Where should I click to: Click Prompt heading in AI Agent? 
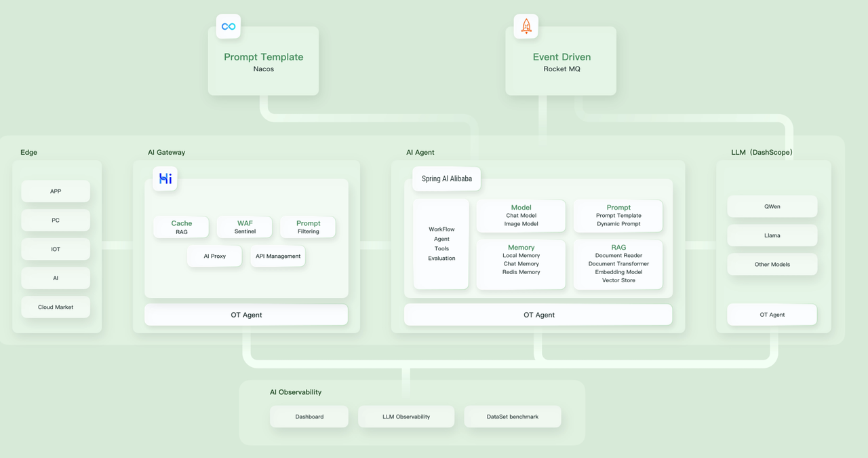(618, 208)
